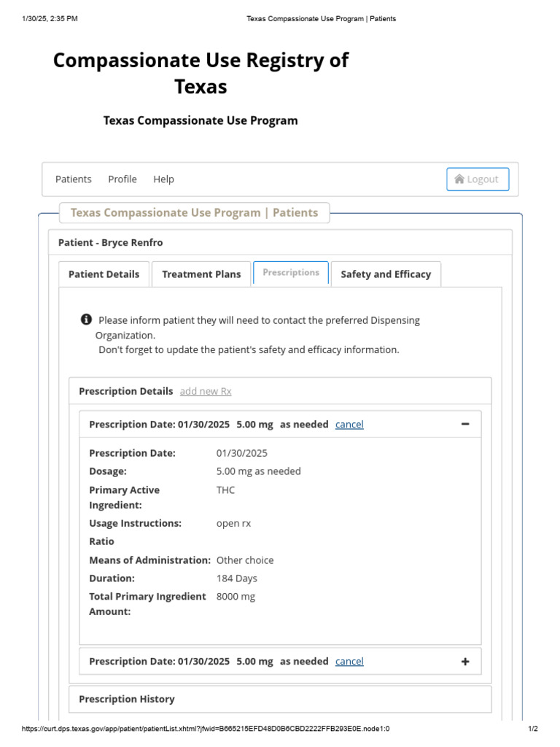Switch to the Patient Details tab

coord(104,274)
